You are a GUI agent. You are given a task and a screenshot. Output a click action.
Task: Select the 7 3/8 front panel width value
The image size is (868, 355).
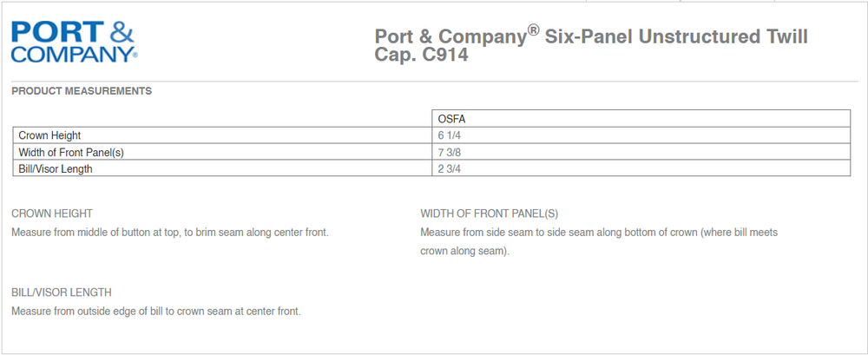[449, 152]
